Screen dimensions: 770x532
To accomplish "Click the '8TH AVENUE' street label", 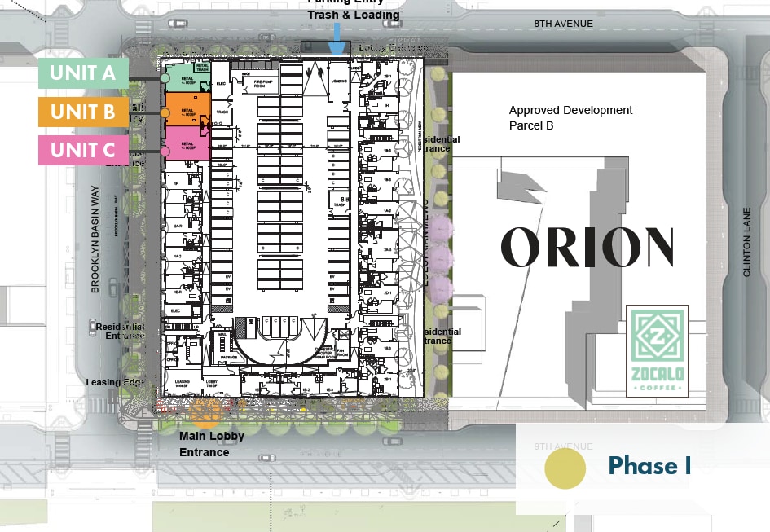I will click(x=563, y=24).
